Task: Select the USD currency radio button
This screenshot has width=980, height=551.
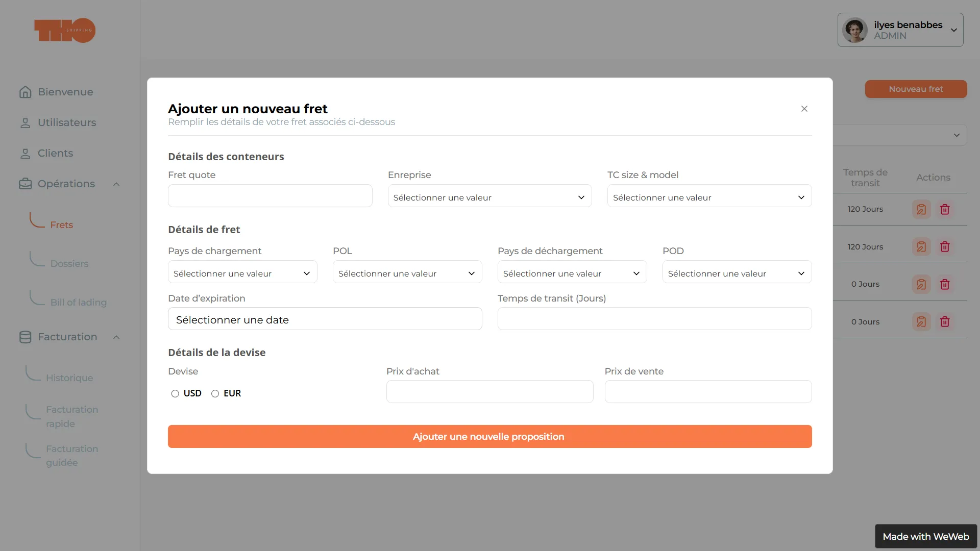Action: pyautogui.click(x=175, y=393)
